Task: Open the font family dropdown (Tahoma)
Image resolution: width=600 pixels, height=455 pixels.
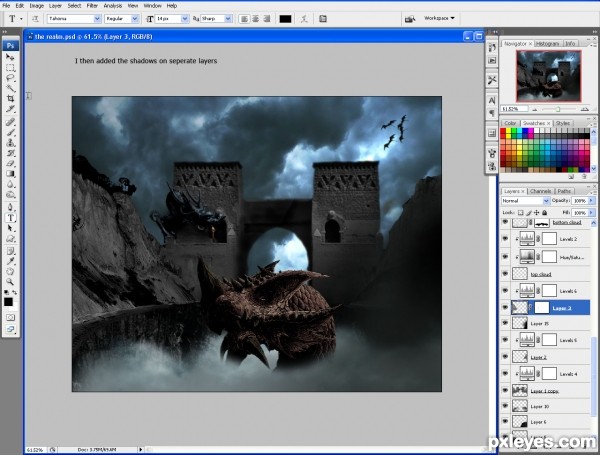Action: pos(97,19)
